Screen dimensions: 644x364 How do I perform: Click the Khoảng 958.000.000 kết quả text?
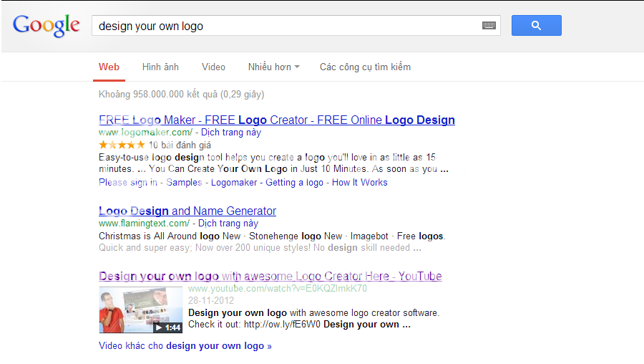pyautogui.click(x=182, y=94)
